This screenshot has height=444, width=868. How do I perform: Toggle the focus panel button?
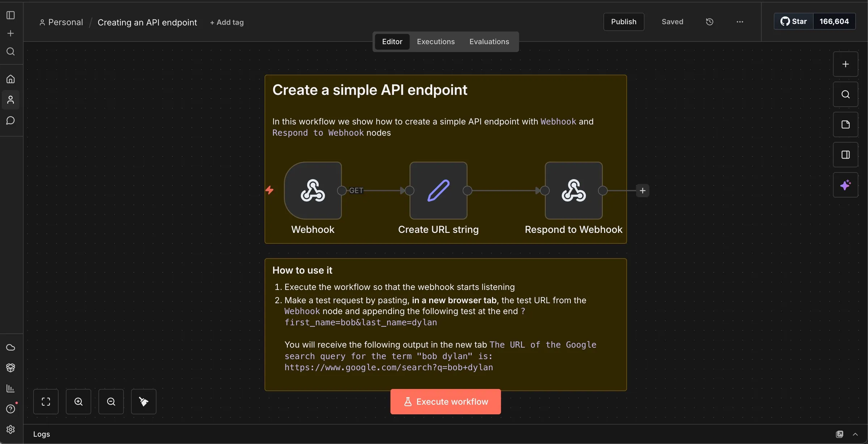(846, 155)
